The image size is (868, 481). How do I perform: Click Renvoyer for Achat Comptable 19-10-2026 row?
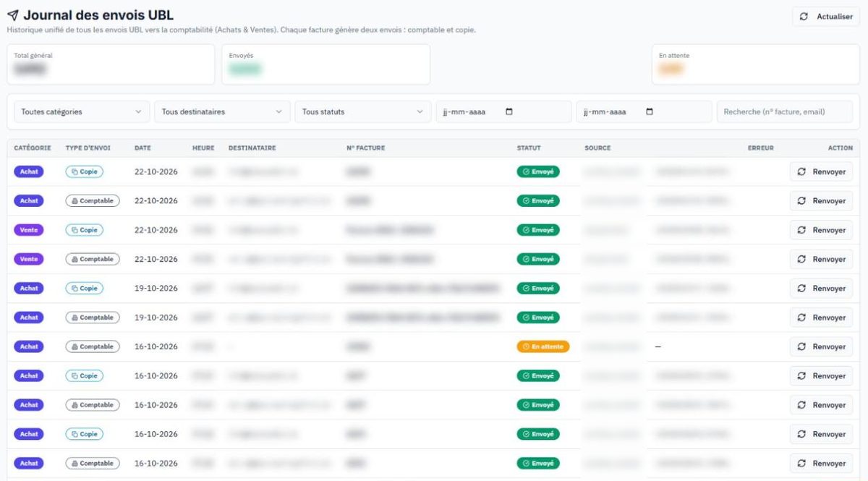(821, 318)
